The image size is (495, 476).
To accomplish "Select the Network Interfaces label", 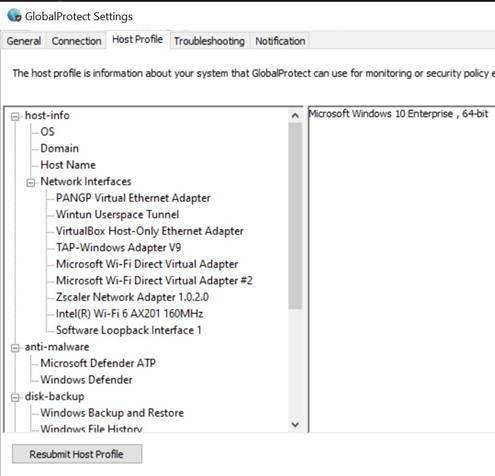I will coord(86,181).
